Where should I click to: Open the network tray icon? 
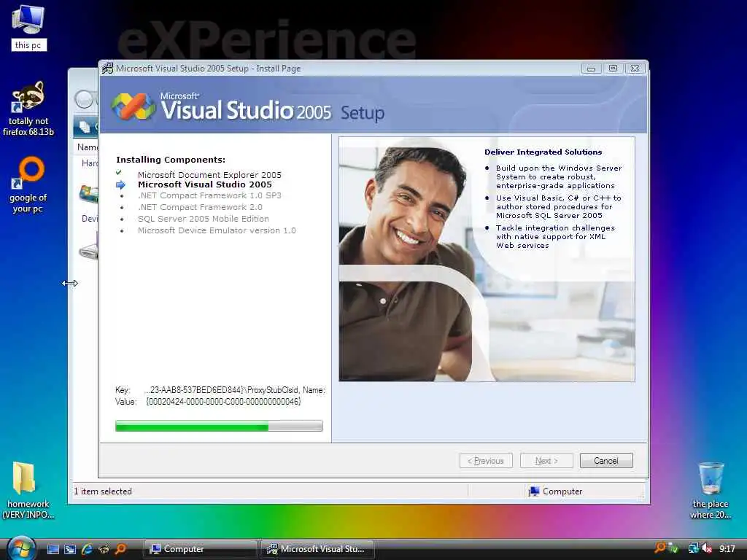[693, 548]
